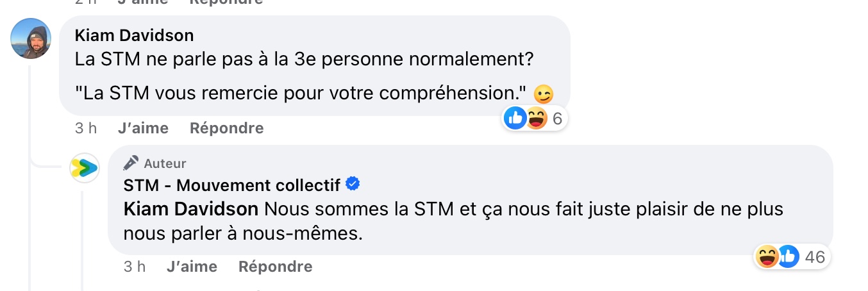This screenshot has width=868, height=291.
Task: Click the thumbs-up reaction on STM's reply
Action: pyautogui.click(x=788, y=257)
